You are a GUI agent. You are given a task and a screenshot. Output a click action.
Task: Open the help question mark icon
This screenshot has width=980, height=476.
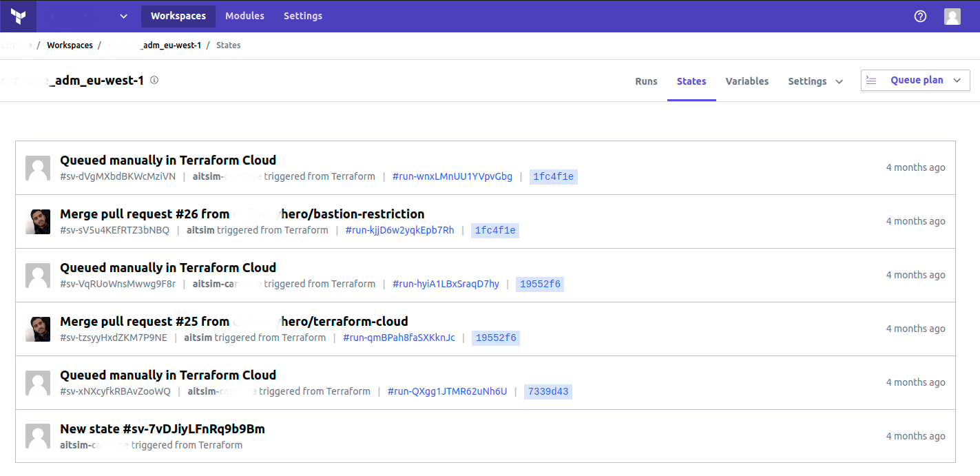point(920,17)
